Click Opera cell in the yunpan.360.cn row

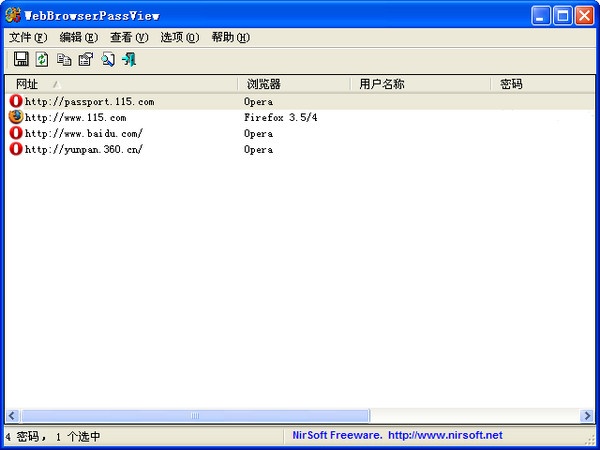click(258, 150)
